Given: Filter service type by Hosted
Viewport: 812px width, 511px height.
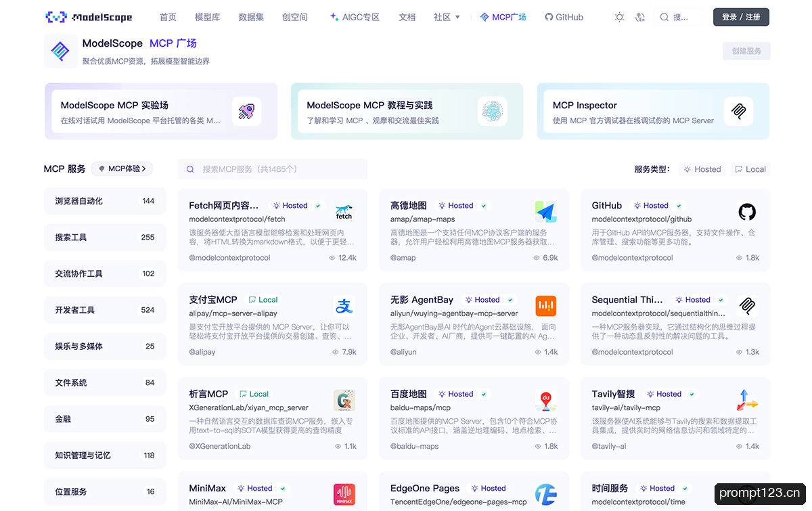Looking at the screenshot, I should pos(702,169).
